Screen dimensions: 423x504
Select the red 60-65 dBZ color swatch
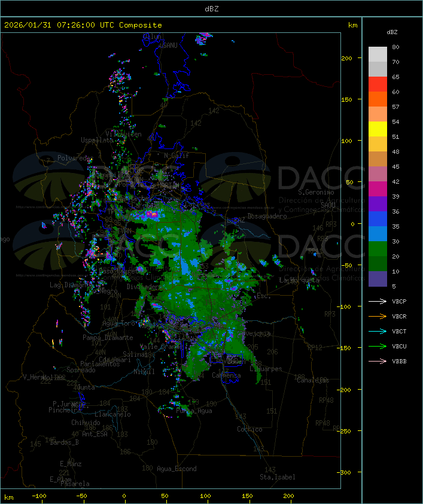[378, 84]
